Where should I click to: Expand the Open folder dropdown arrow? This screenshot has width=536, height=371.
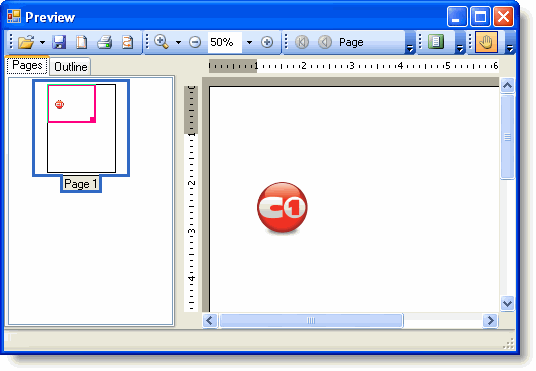(42, 43)
